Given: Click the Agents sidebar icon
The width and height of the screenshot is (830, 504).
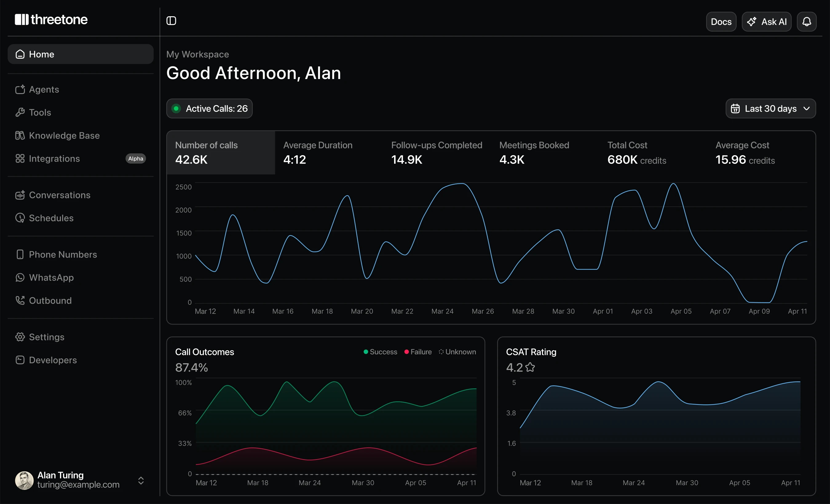Looking at the screenshot, I should 20,89.
